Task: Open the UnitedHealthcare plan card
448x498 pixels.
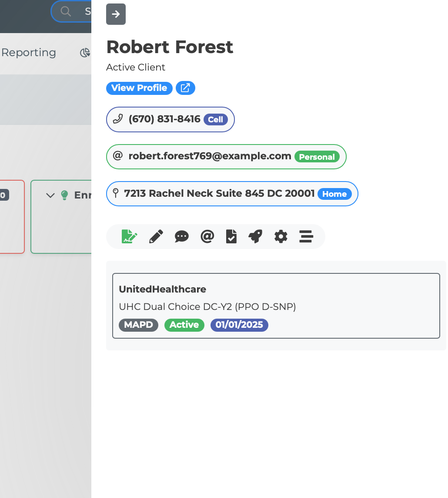Action: click(x=276, y=306)
